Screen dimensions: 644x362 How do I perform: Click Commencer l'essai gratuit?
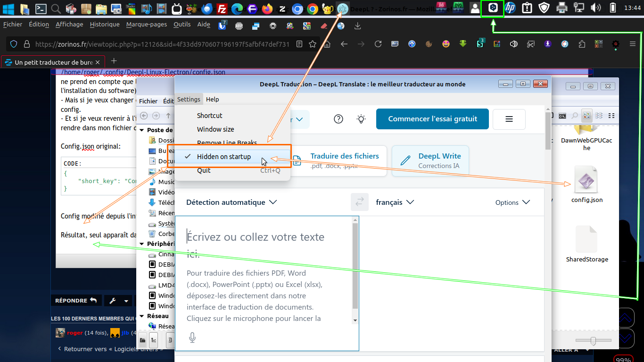coord(432,119)
